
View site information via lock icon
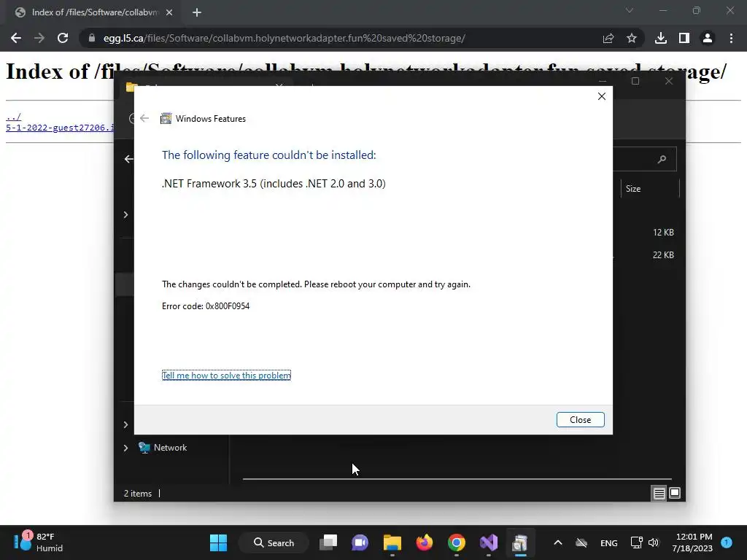pos(92,38)
